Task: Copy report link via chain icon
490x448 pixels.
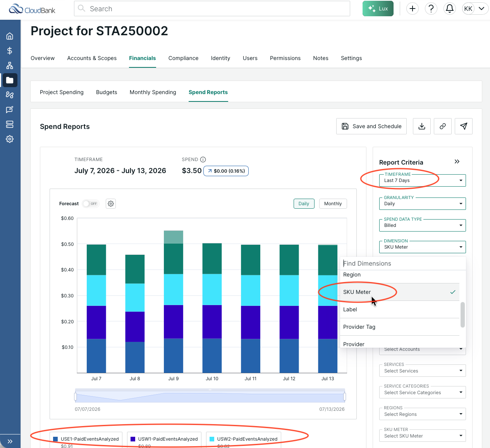Action: [443, 126]
